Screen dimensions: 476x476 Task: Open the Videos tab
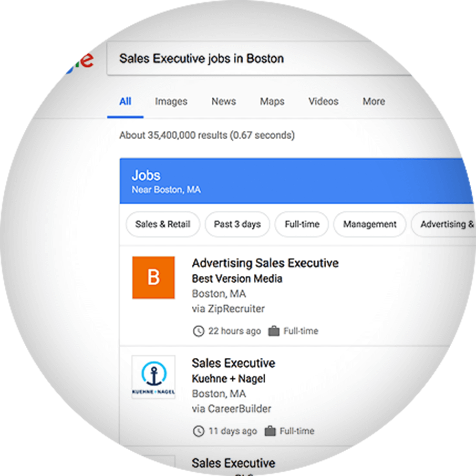point(323,101)
